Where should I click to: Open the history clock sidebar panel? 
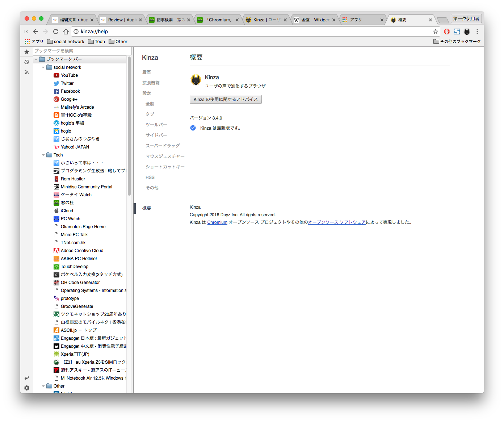[x=26, y=62]
